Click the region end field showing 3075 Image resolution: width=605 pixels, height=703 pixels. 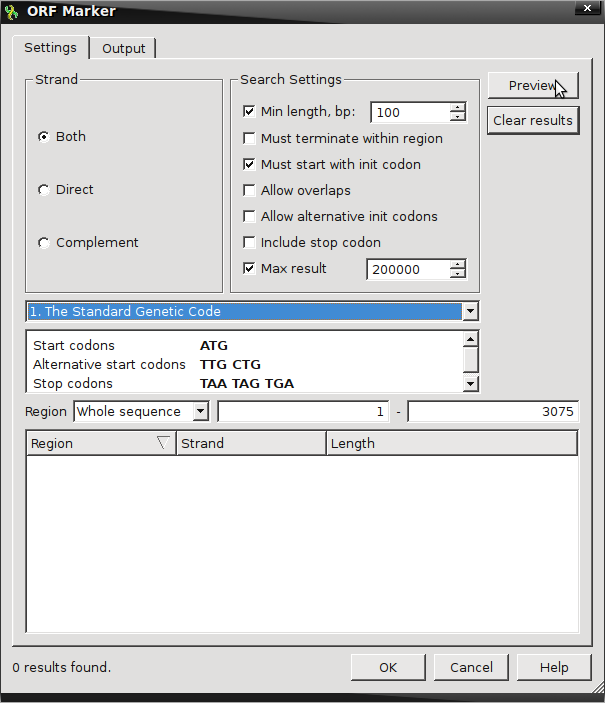(493, 412)
